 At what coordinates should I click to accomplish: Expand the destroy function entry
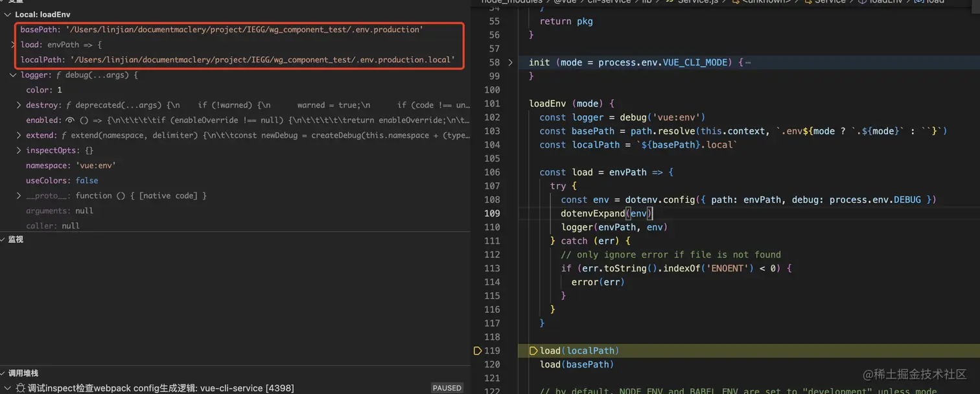[19, 105]
